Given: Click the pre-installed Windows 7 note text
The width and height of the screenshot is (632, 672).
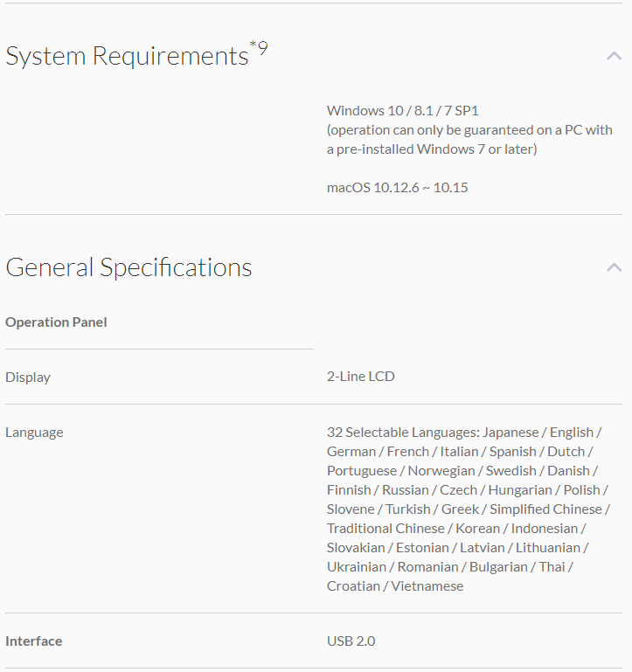Looking at the screenshot, I should pos(432,149).
